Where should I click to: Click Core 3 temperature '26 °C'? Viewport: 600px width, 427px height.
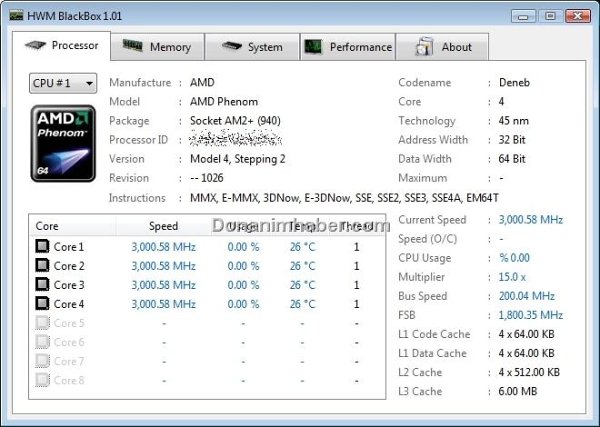point(302,285)
